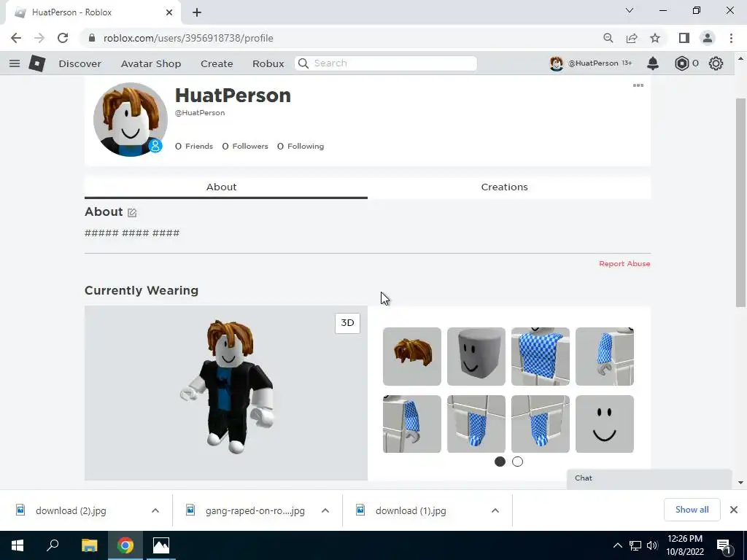The image size is (747, 560).
Task: Open the Windows action center notifications
Action: (724, 545)
